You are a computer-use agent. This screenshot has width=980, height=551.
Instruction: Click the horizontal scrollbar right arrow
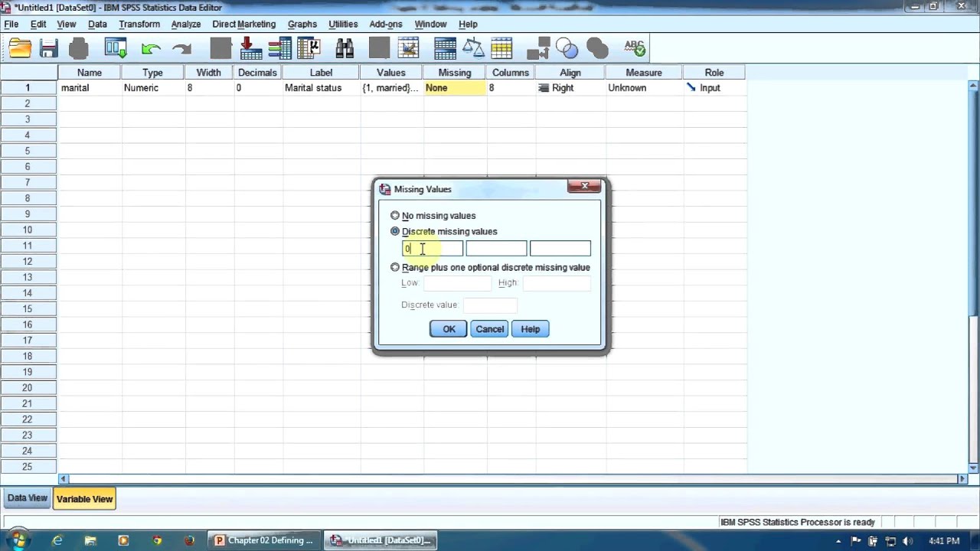coord(962,479)
